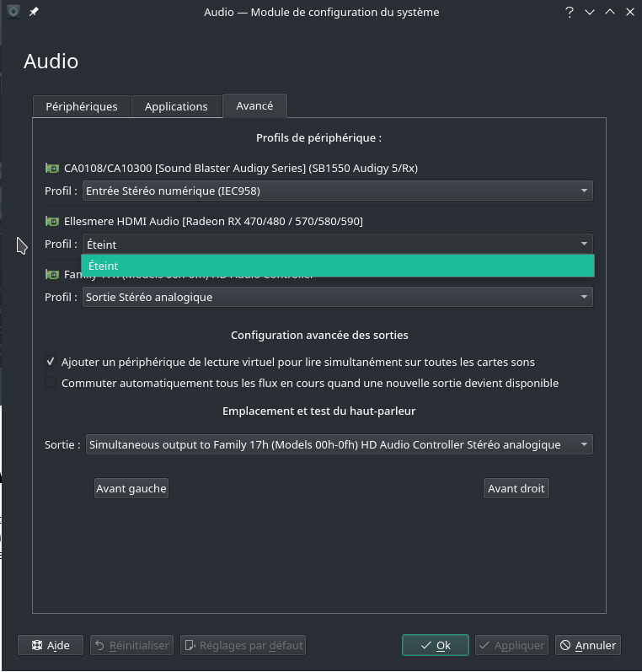Select the Éteint option in the list
This screenshot has width=642, height=672.
[x=338, y=266]
